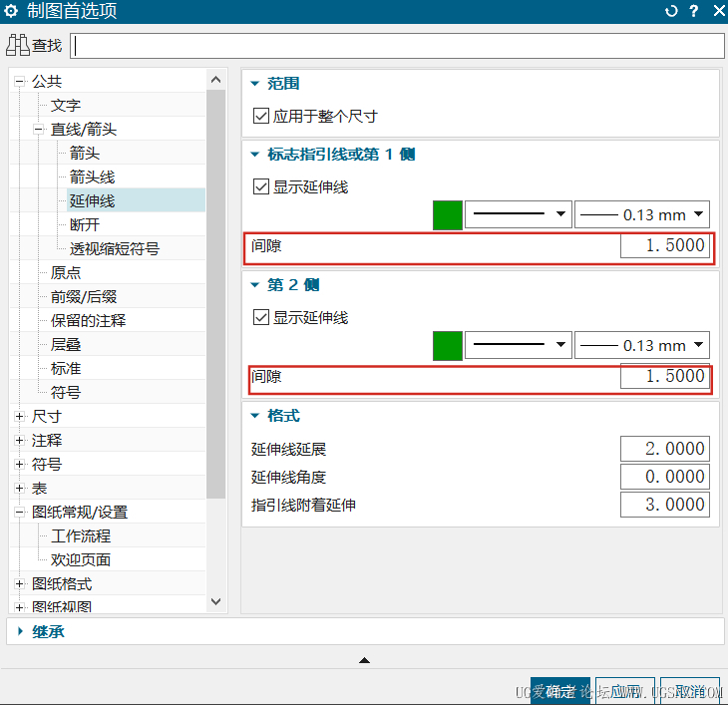Click the tree vertical scrollbar thumb
The width and height of the screenshot is (728, 705).
click(215, 294)
